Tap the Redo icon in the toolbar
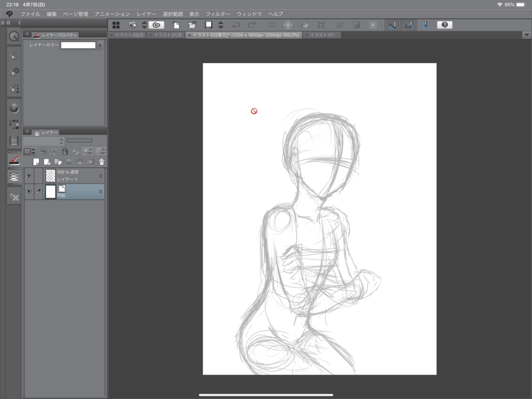The image size is (532, 399). pyautogui.click(x=252, y=25)
